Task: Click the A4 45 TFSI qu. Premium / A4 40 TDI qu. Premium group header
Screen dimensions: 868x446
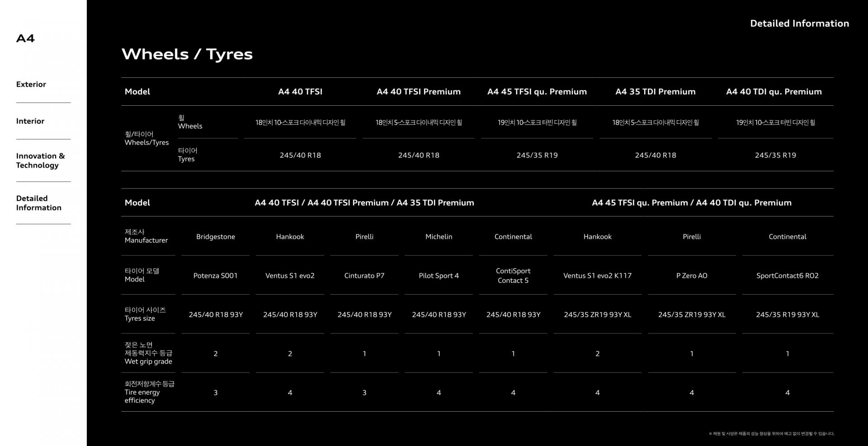Action: (692, 203)
